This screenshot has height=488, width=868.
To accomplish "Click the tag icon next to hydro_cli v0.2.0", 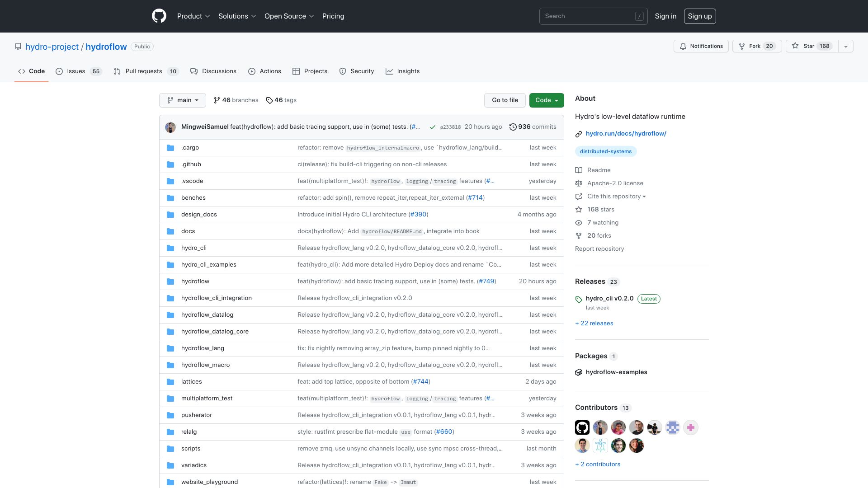I will (x=579, y=300).
